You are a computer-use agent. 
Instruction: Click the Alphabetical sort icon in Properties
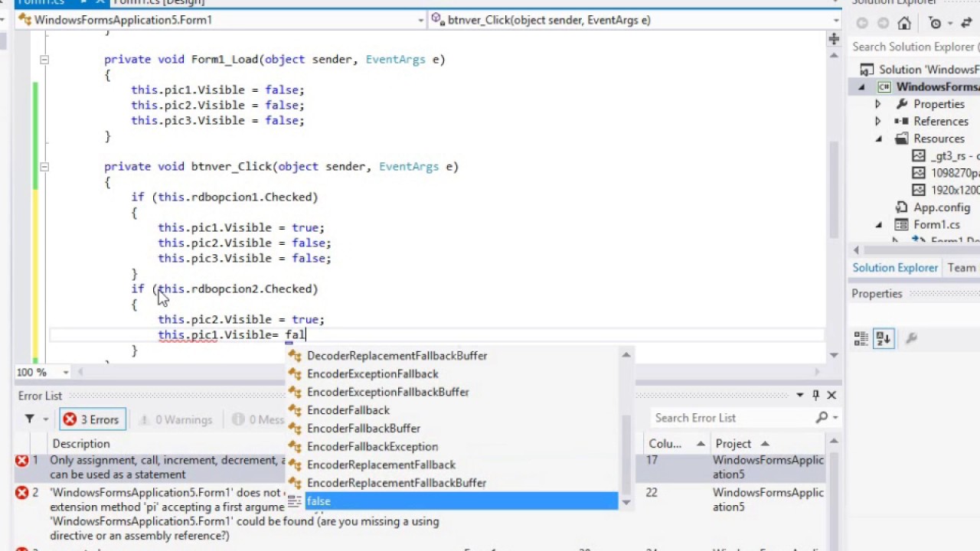884,338
